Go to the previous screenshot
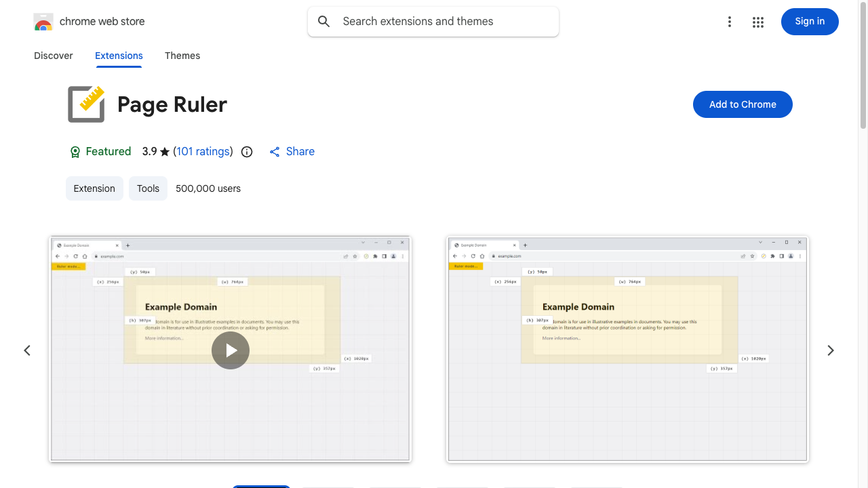This screenshot has height=488, width=868. click(x=27, y=350)
